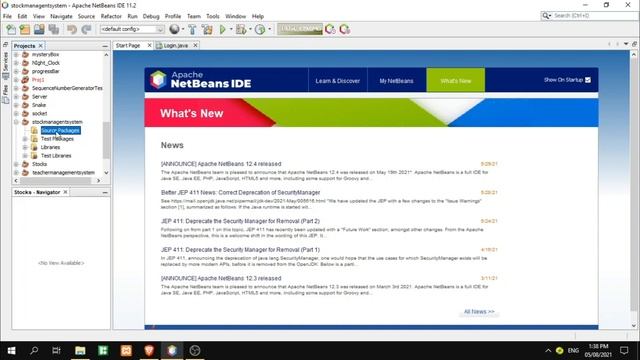Open File Explorer from the taskbar
Viewport: 640px width, 360px height.
click(80, 350)
